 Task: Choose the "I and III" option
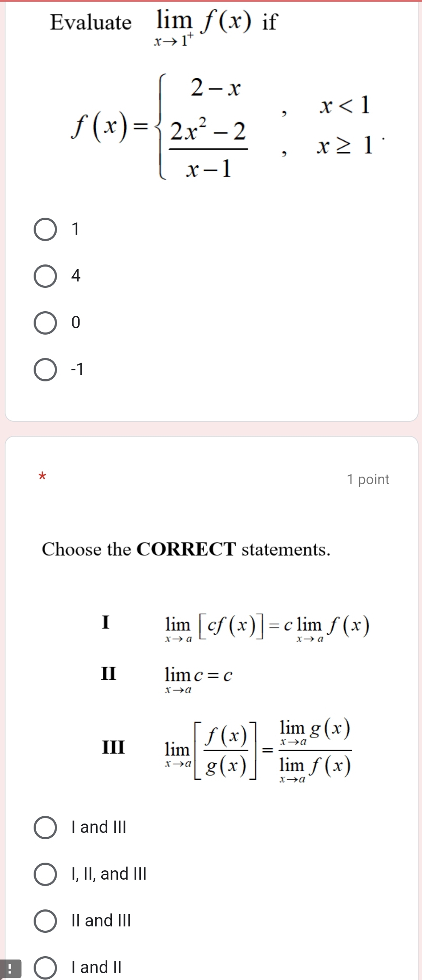click(x=45, y=827)
